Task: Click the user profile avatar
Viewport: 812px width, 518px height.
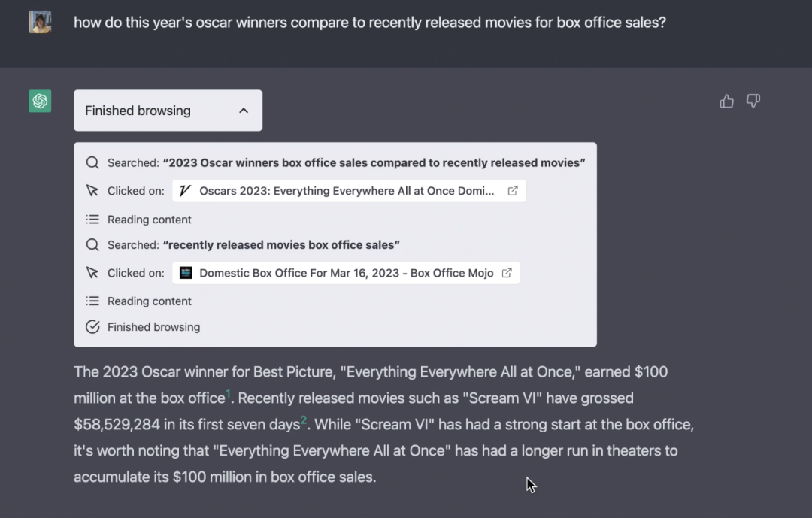Action: 40,22
